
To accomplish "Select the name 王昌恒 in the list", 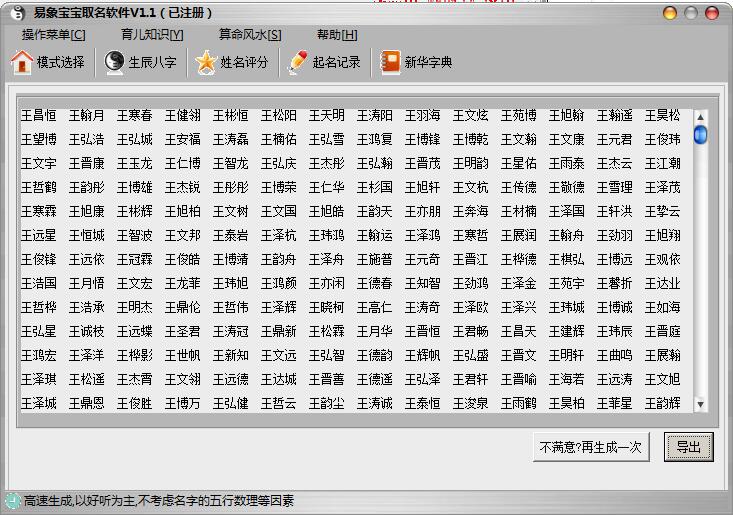I will point(39,116).
